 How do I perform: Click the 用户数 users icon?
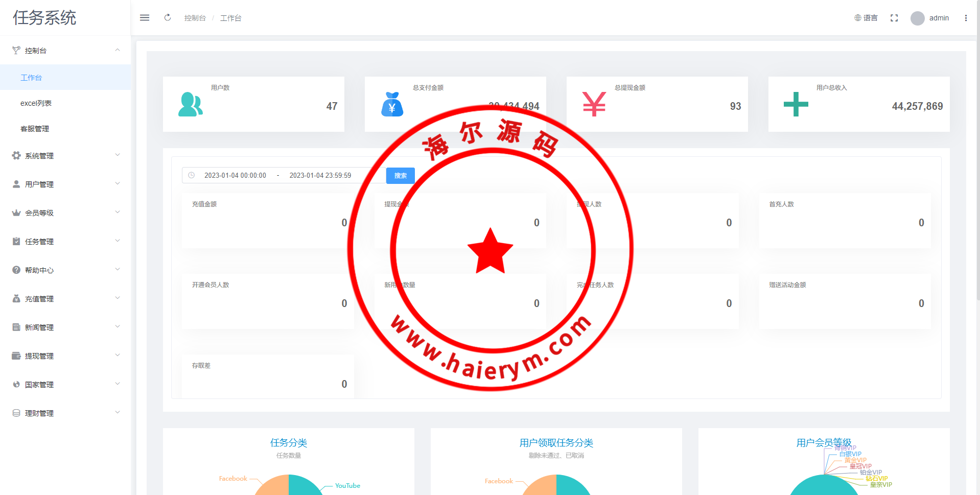click(x=191, y=104)
